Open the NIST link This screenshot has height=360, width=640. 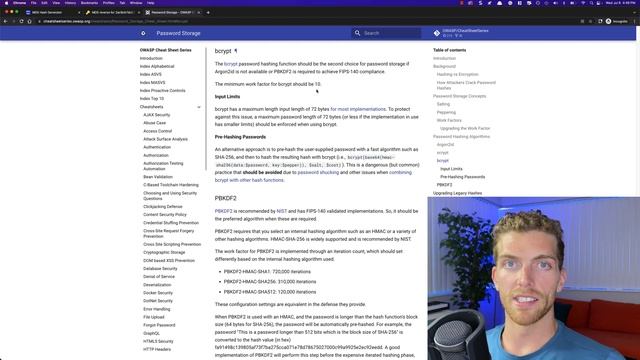click(x=282, y=211)
